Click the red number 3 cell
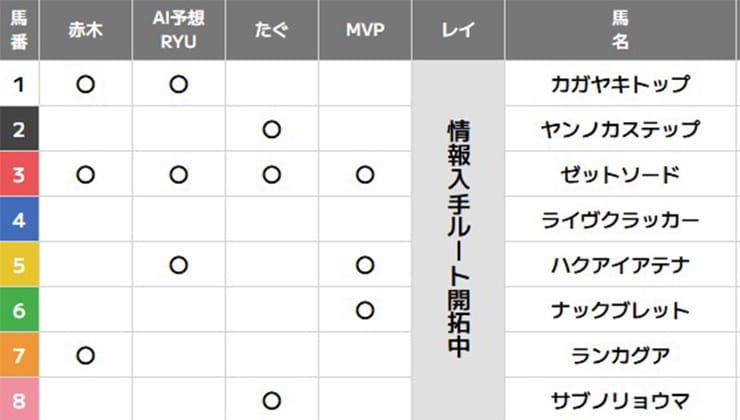 [18, 175]
